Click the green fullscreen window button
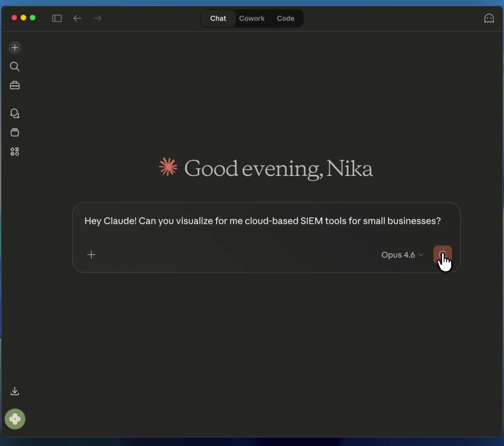504x446 pixels. point(33,18)
